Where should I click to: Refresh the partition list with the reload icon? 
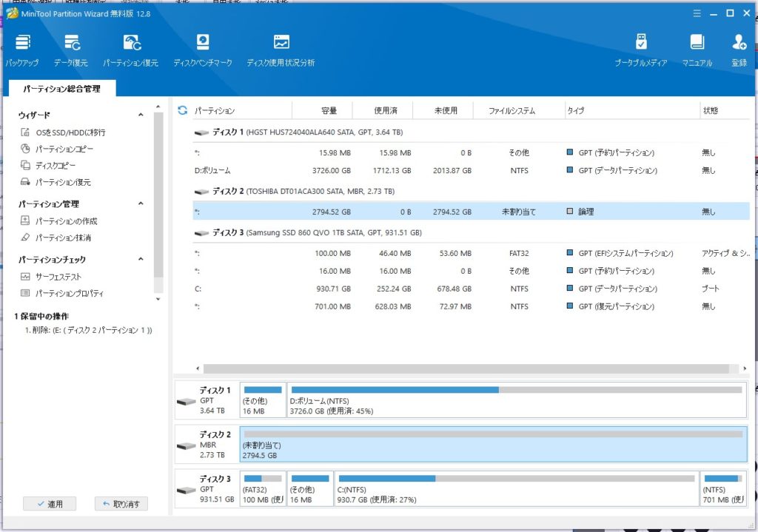click(182, 110)
